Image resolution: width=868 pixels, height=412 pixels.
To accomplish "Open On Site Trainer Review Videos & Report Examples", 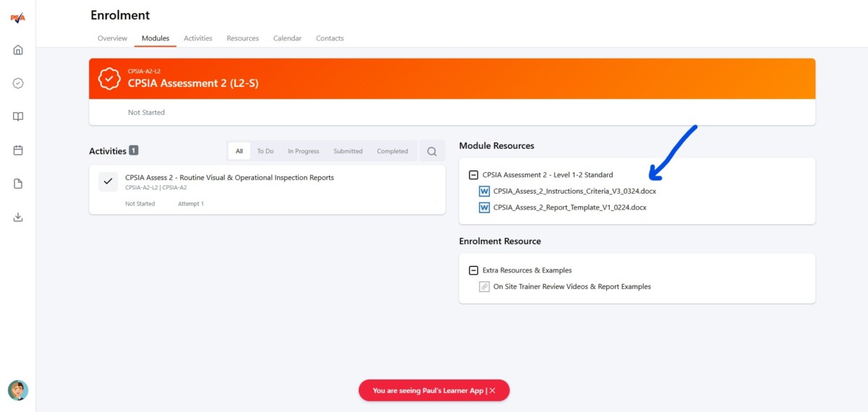I will (572, 286).
